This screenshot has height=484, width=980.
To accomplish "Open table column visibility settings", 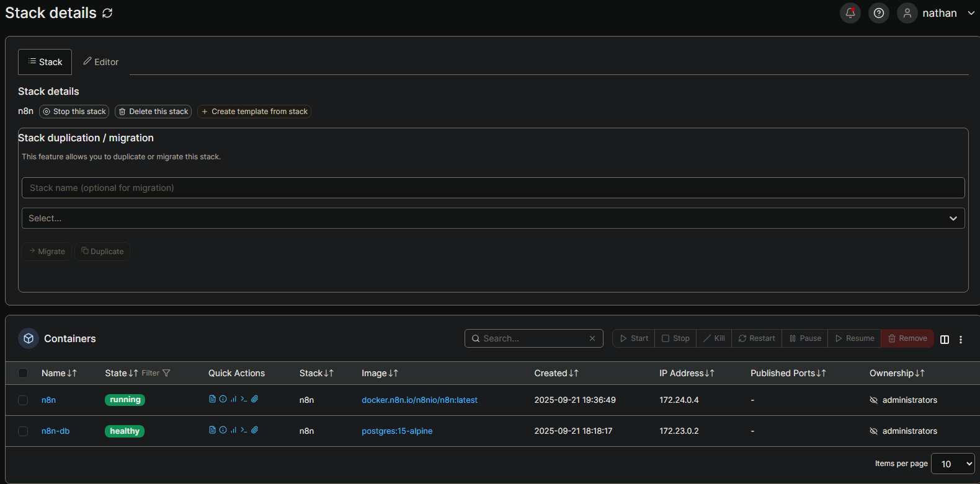I will click(x=944, y=339).
